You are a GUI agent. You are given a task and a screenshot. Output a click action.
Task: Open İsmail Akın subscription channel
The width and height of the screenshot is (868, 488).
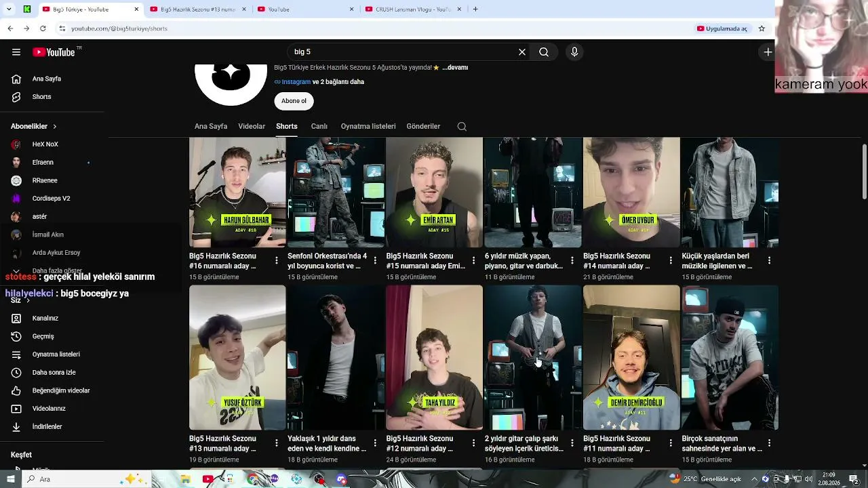pos(47,235)
